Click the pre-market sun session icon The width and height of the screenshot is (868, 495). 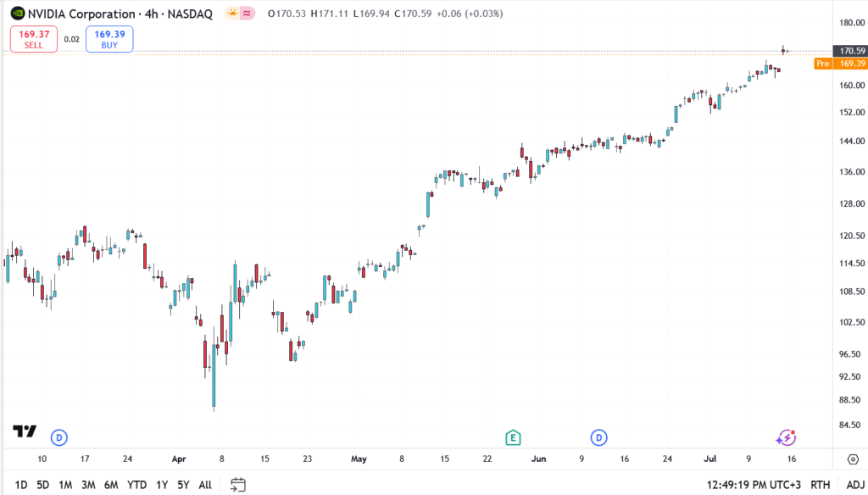(231, 14)
